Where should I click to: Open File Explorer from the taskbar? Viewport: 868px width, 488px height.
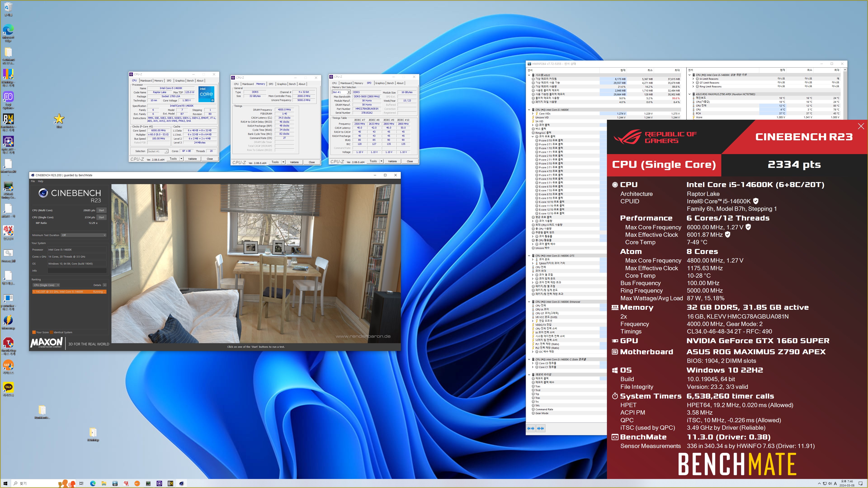click(x=104, y=483)
